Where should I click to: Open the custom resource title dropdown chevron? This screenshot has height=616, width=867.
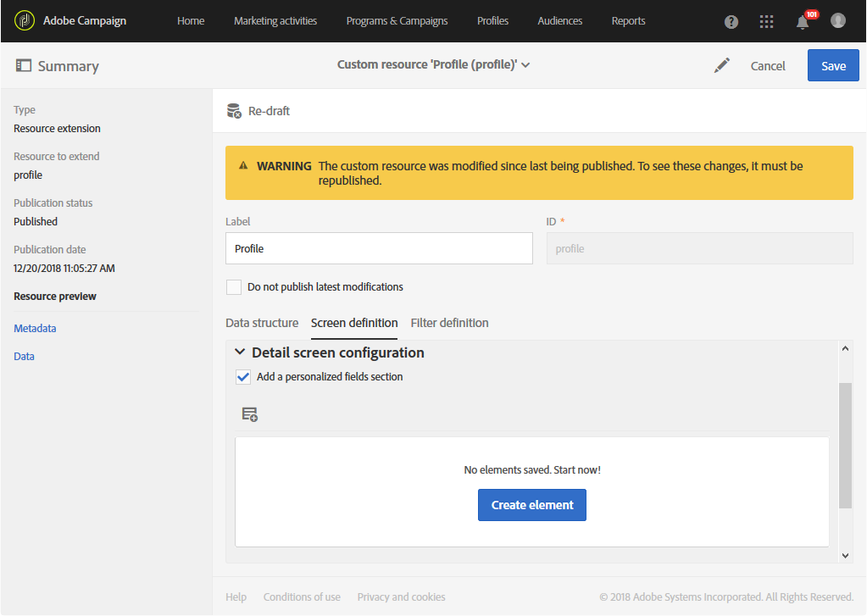pos(526,65)
